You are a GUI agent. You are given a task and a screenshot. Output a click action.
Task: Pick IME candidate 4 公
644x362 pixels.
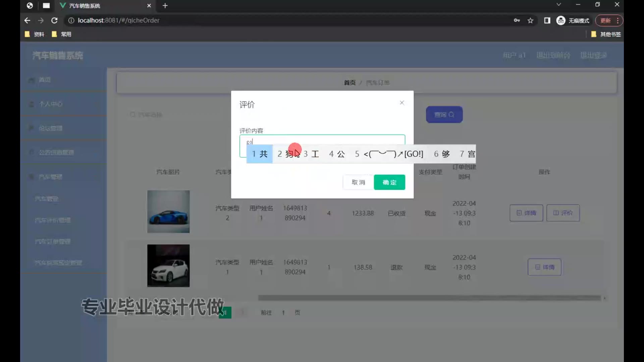[x=337, y=154]
